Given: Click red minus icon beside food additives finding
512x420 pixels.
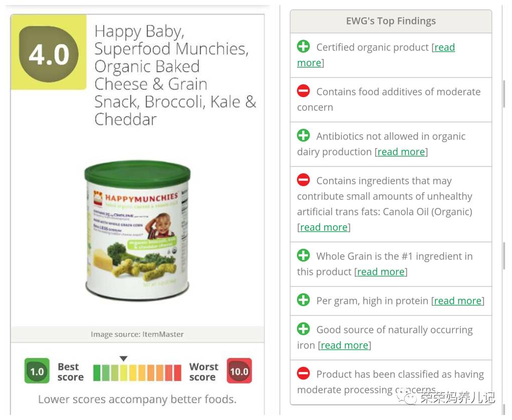Looking at the screenshot, I should tap(303, 91).
